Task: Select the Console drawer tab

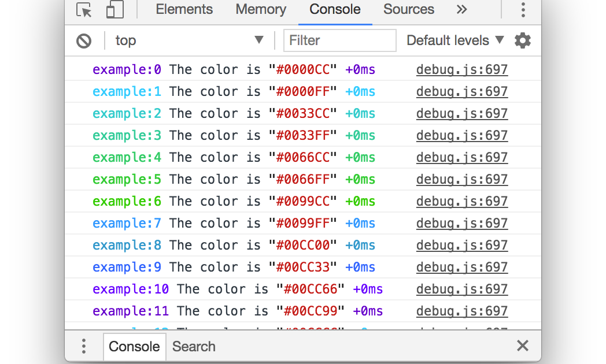Action: point(134,346)
